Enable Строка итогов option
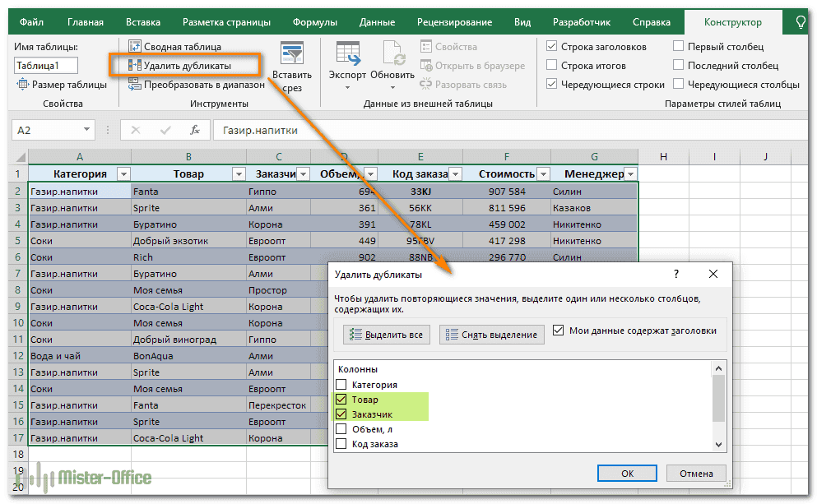This screenshot has width=817, height=504. (x=552, y=66)
